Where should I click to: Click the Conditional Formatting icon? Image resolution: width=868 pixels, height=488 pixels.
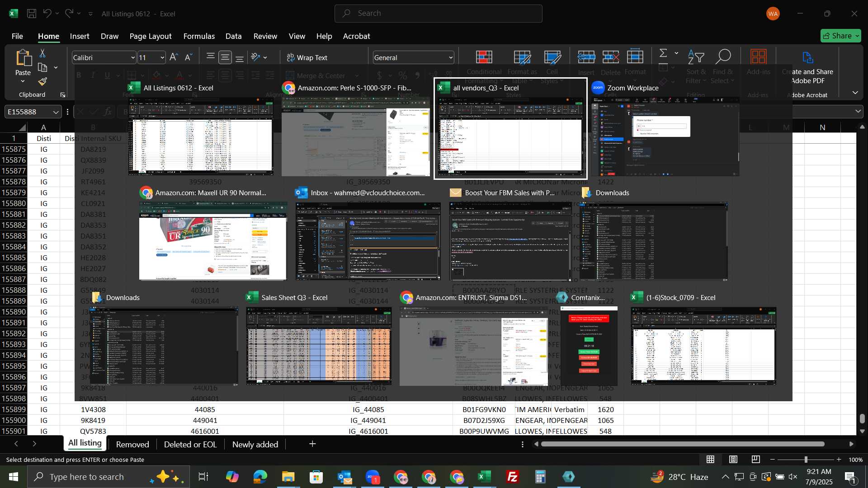pos(484,57)
